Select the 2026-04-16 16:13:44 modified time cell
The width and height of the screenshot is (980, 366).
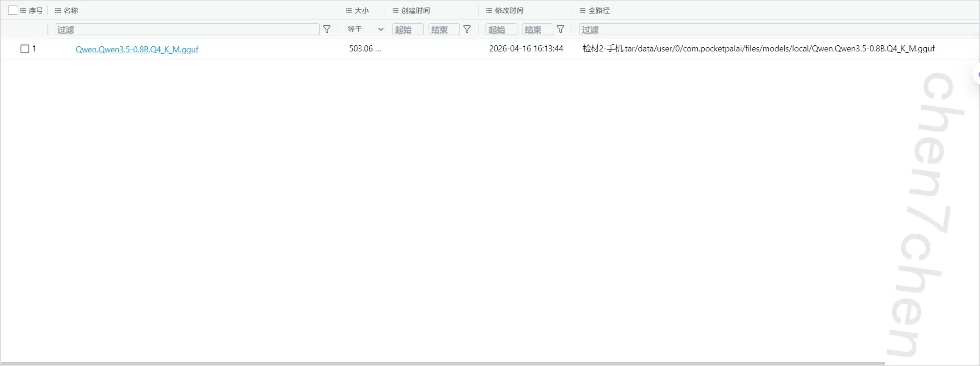pos(526,49)
